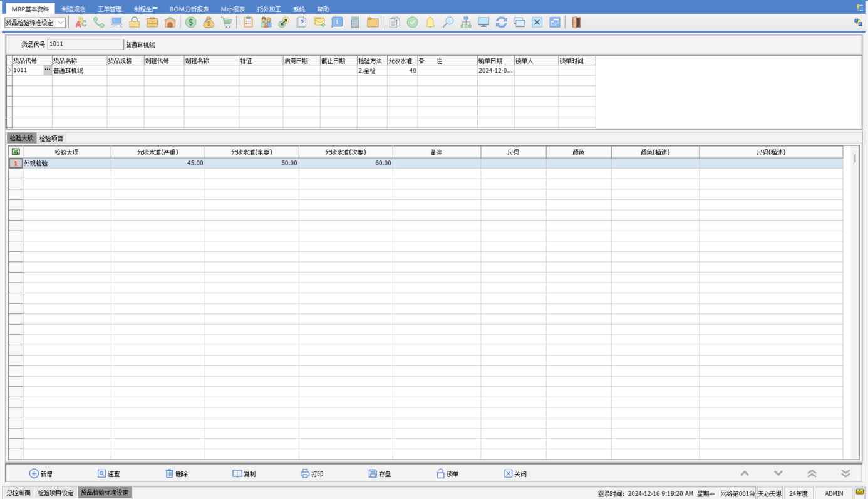The width and height of the screenshot is (868, 499).
Task: Click the blue info icon in toolbar
Action: coord(337,23)
